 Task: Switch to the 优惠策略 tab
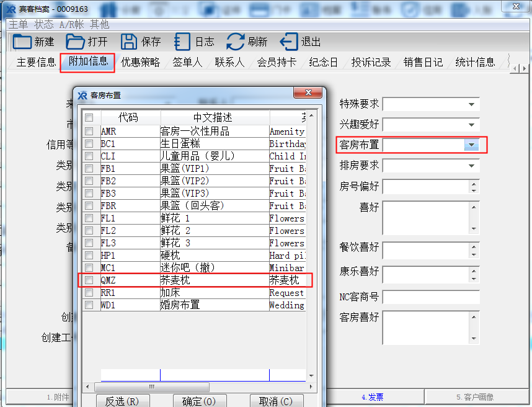tap(141, 62)
